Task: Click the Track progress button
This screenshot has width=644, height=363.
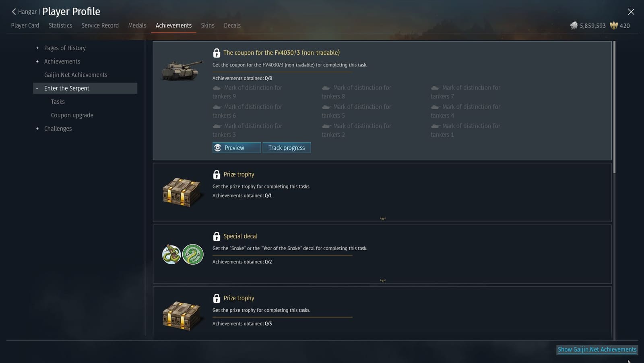Action: click(286, 148)
